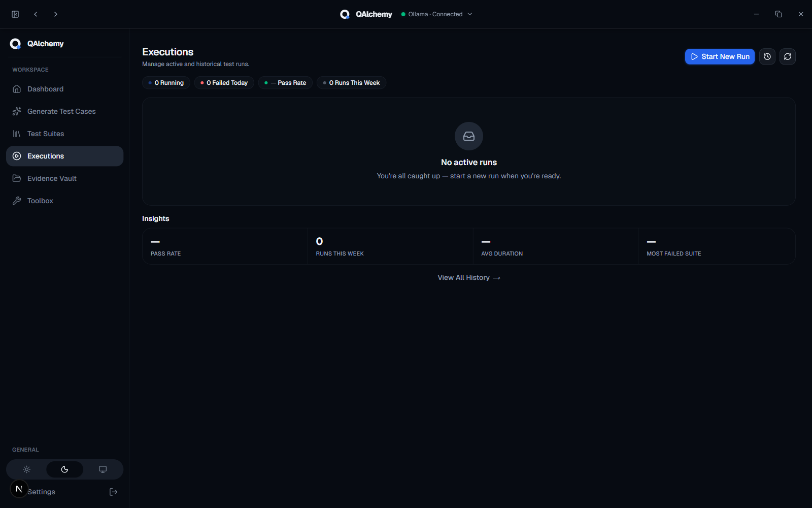Click the GENERAL section label
This screenshot has width=812, height=508.
25,450
